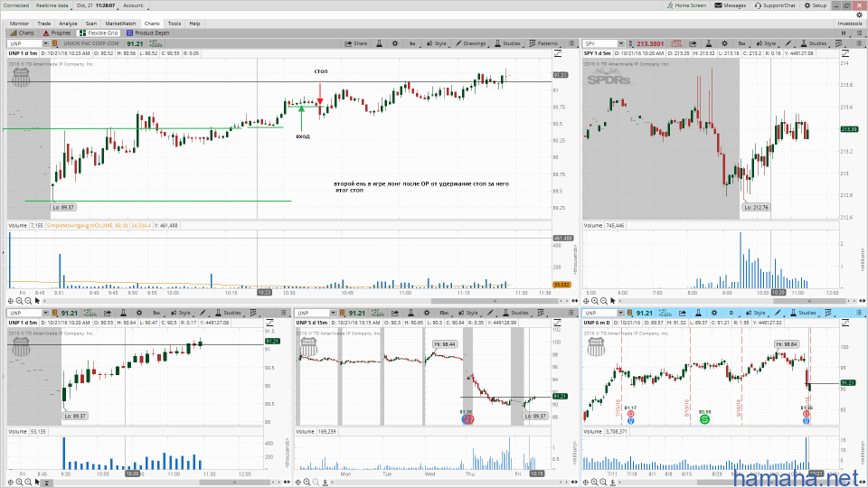Viewport: 868px width, 488px height.
Task: Click the red earnings marker labeled $1.17
Action: [631, 414]
